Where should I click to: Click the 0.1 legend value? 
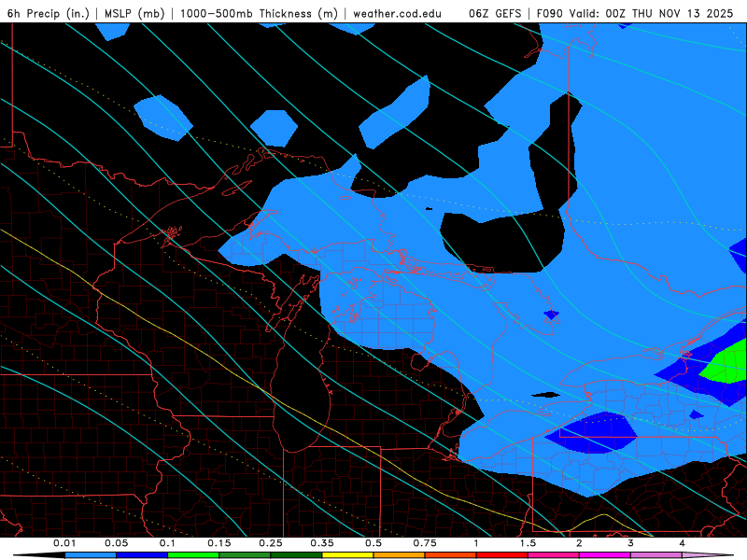tap(167, 543)
